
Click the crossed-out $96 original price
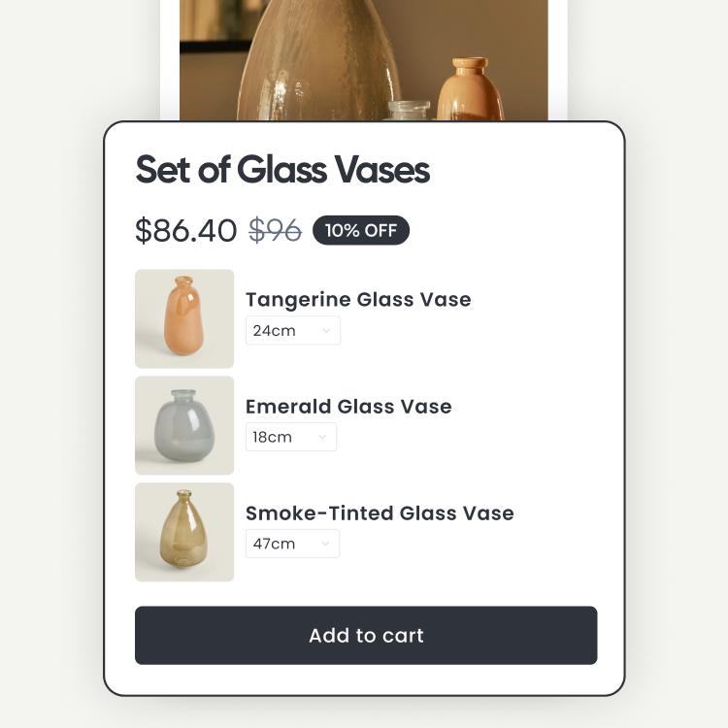[x=275, y=231]
